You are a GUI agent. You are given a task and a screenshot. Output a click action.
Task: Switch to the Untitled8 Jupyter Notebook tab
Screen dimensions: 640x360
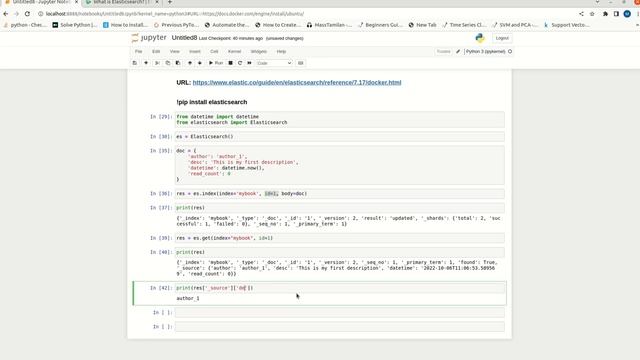(41, 2)
